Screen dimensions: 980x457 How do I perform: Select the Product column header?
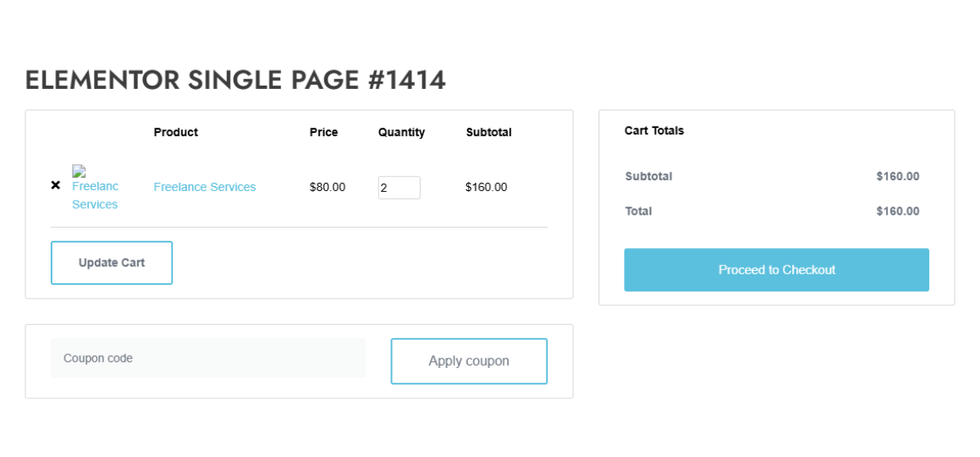coord(176,132)
